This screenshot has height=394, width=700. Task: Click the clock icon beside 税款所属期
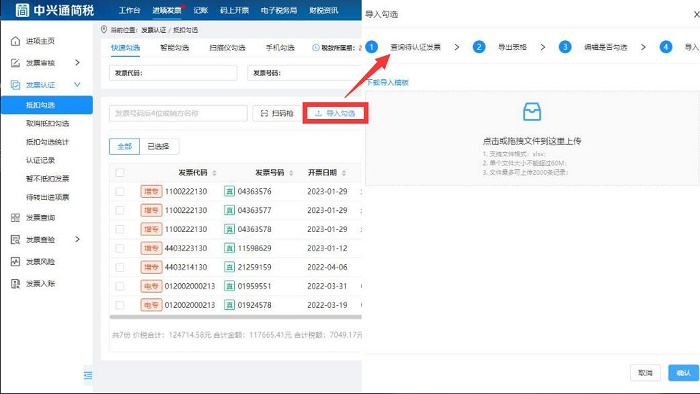316,47
